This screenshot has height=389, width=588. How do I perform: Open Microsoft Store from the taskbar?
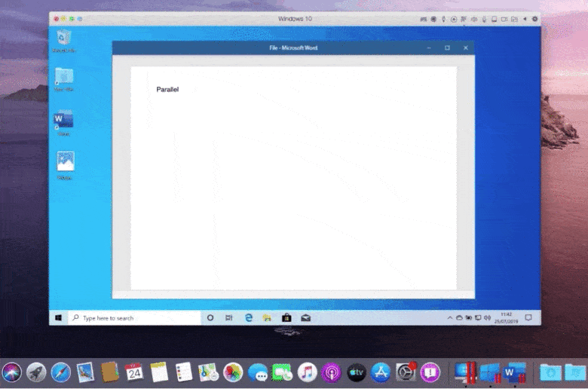(286, 317)
